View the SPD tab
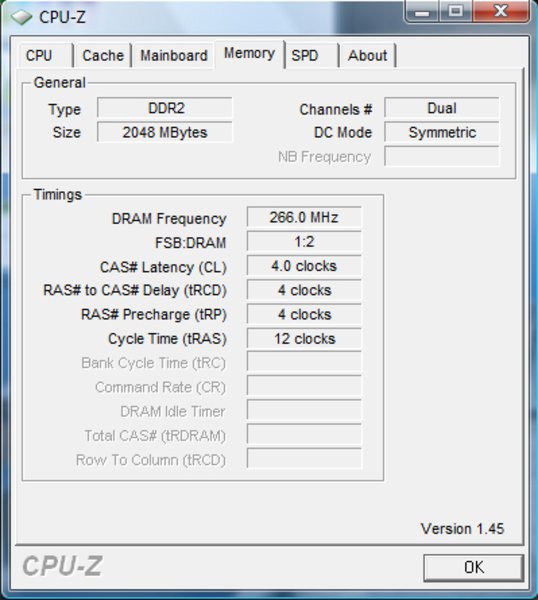The width and height of the screenshot is (538, 600). (x=312, y=56)
